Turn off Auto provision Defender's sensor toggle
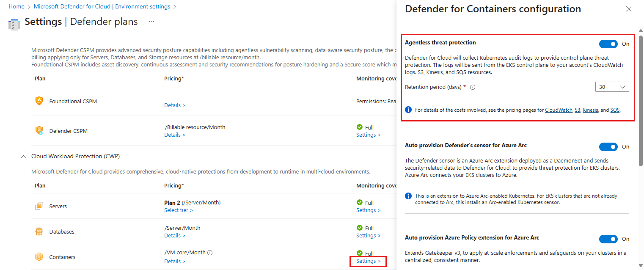Image resolution: width=644 pixels, height=270 pixels. (x=608, y=147)
